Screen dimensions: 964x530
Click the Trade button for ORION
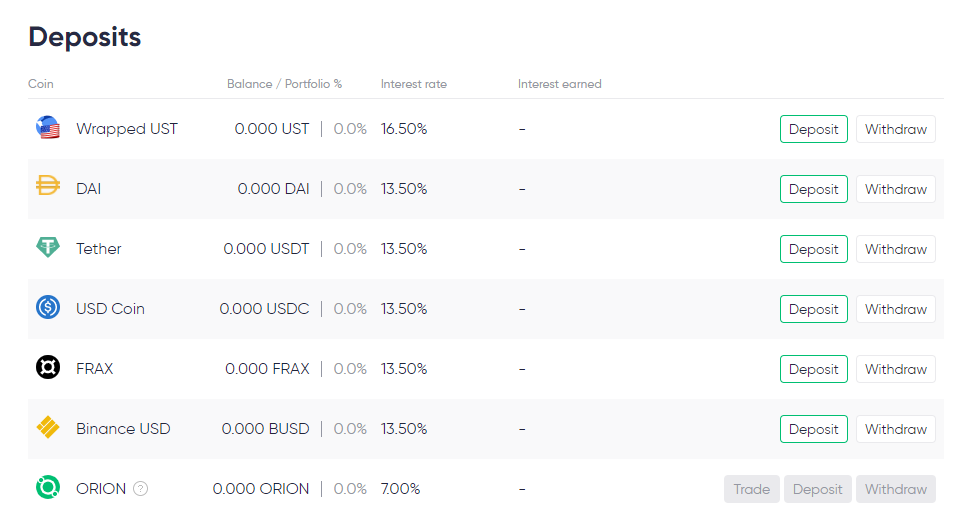coord(751,489)
